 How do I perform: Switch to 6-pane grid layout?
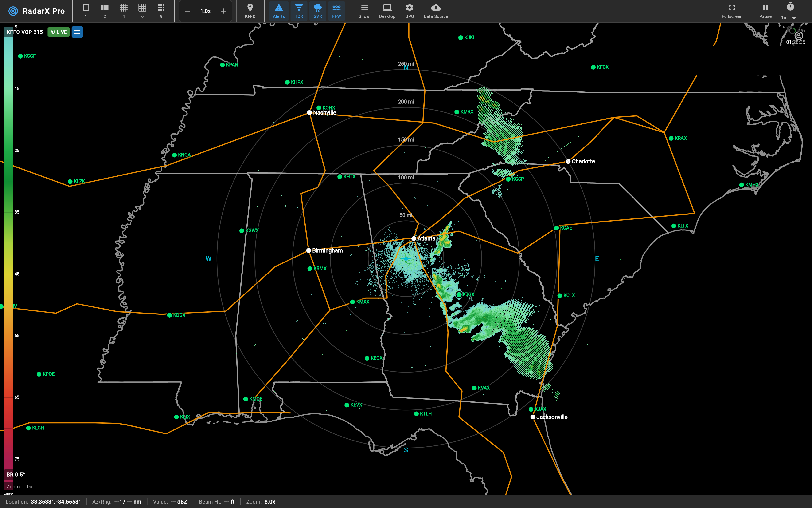(x=142, y=11)
